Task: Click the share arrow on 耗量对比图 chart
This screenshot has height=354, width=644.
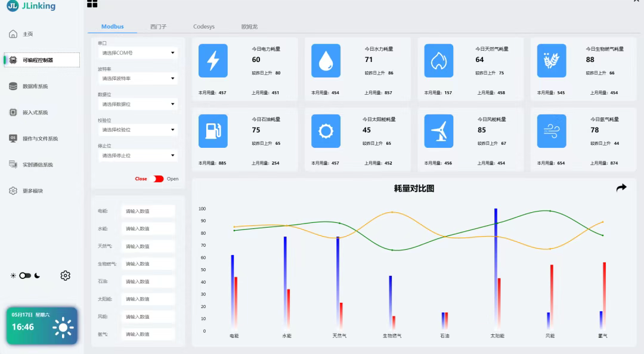Action: [621, 187]
